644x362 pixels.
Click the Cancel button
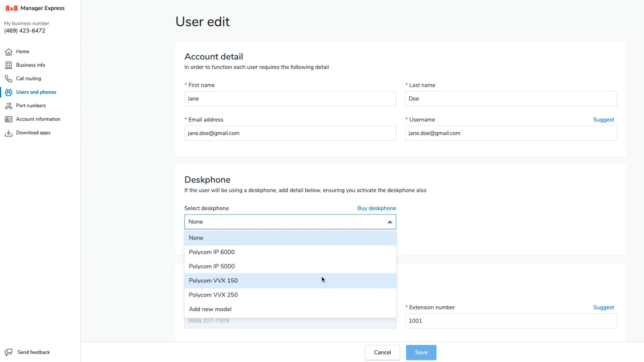point(382,353)
